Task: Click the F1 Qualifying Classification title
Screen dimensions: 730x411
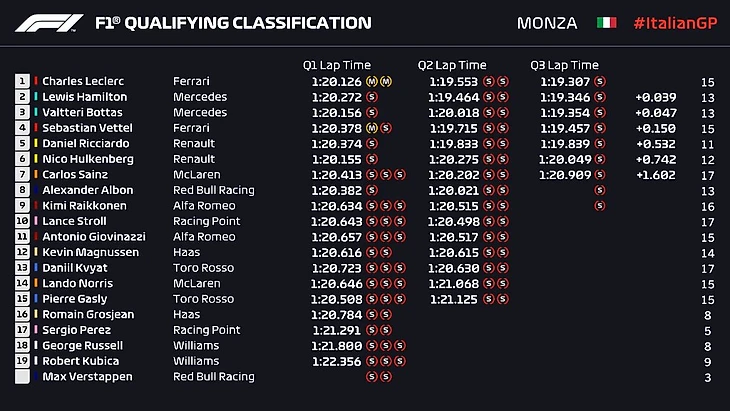Action: pos(233,23)
